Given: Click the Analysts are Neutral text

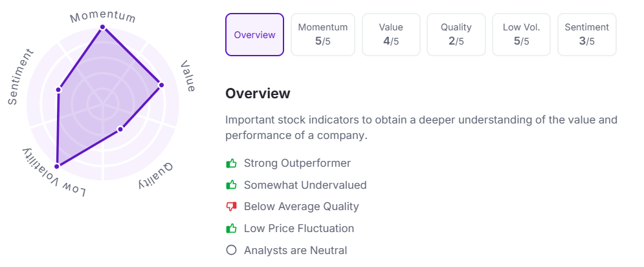Looking at the screenshot, I should (295, 250).
